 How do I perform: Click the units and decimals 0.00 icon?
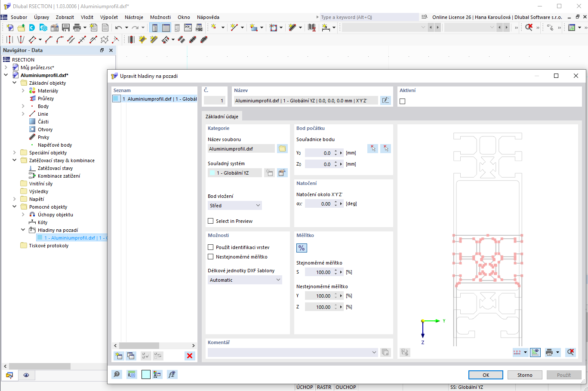(132, 374)
